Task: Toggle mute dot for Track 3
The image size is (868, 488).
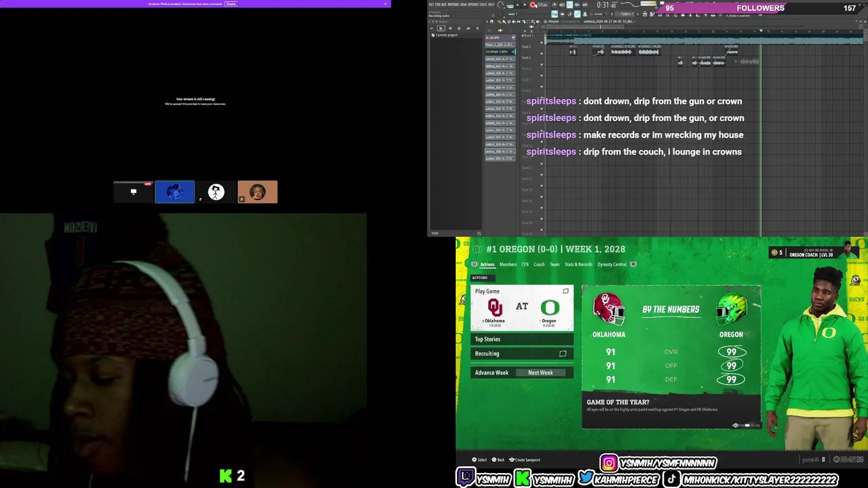Action: click(x=541, y=63)
